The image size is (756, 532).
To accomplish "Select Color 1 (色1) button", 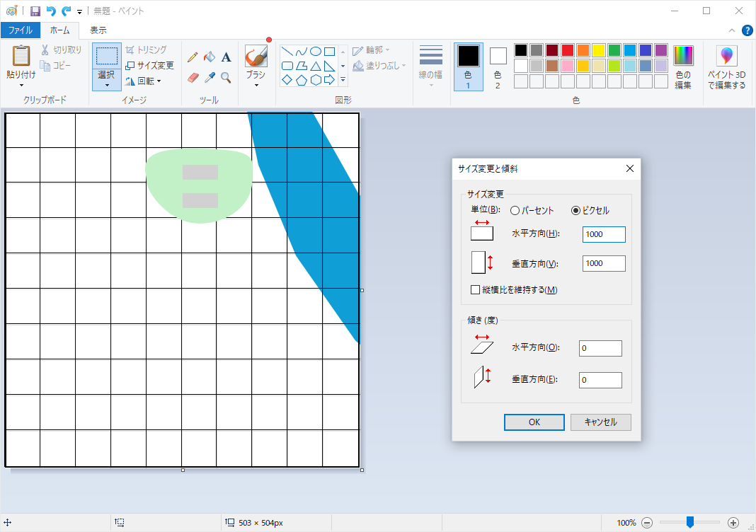I will click(x=468, y=67).
